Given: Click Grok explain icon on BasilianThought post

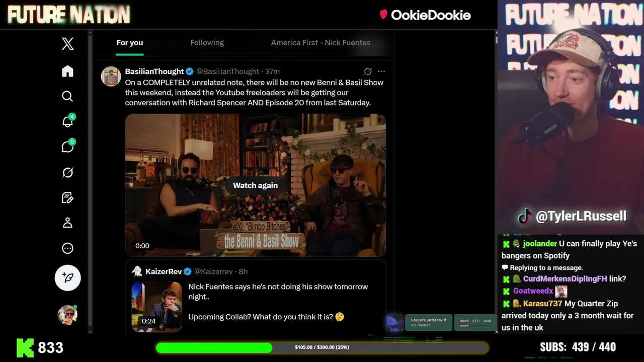Looking at the screenshot, I should [x=368, y=71].
